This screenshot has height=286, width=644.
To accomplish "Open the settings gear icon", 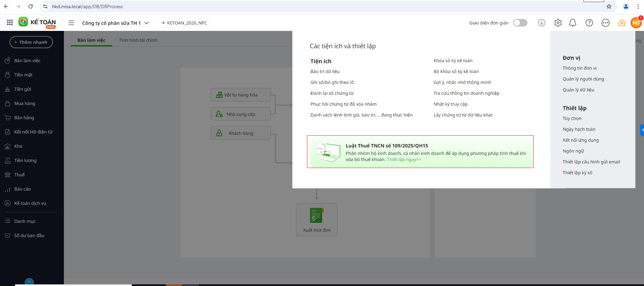I will click(558, 23).
